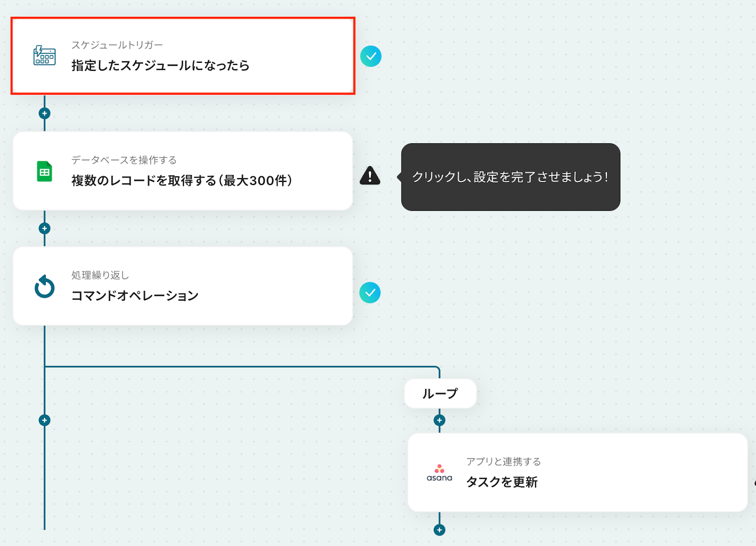Click the green Google Sheets icon
Screen dimensions: 756x546
(x=44, y=171)
